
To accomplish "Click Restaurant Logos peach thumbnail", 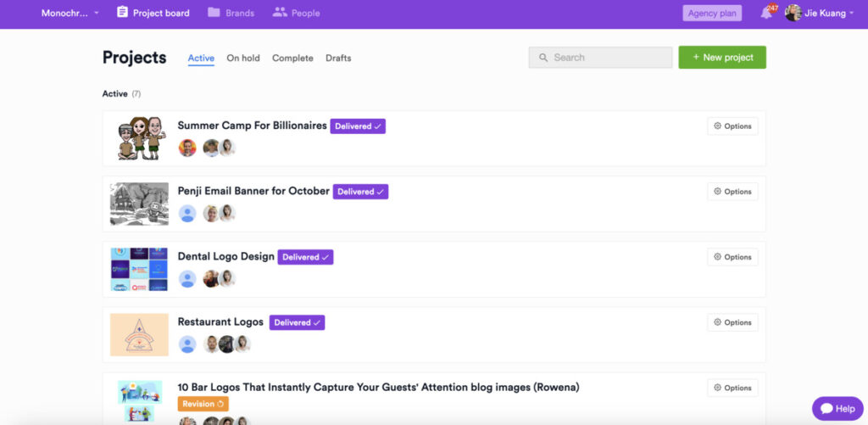I will click(x=140, y=335).
